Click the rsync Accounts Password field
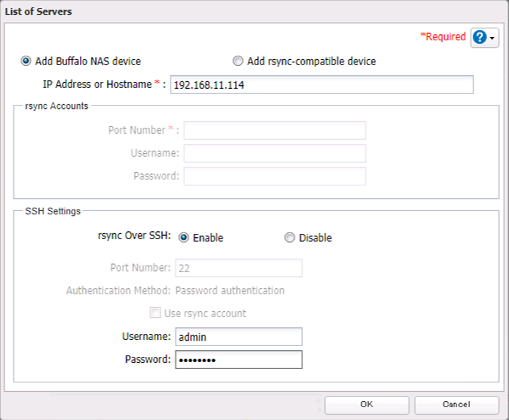The width and height of the screenshot is (509, 420). tap(275, 176)
